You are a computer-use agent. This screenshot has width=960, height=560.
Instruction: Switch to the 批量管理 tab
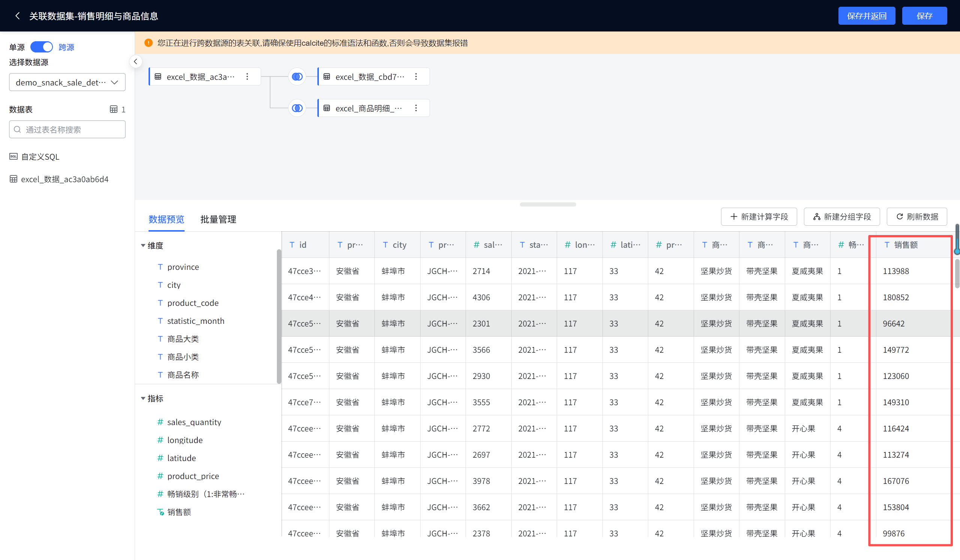(x=218, y=219)
